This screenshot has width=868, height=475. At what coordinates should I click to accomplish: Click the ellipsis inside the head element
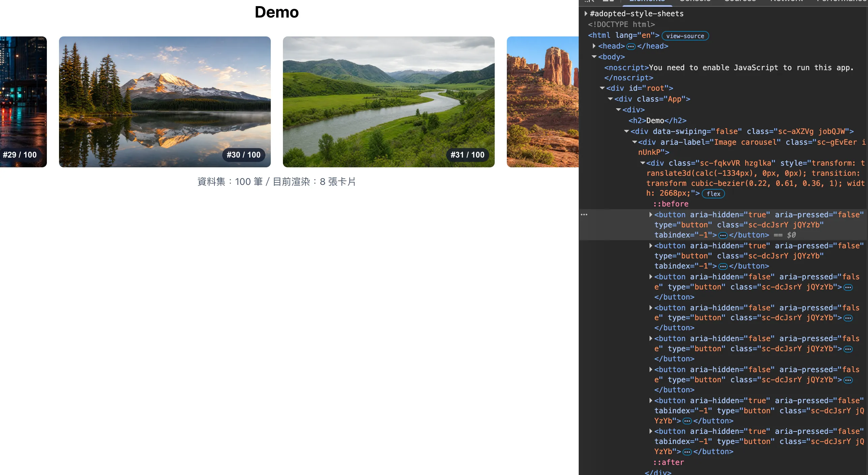click(631, 46)
